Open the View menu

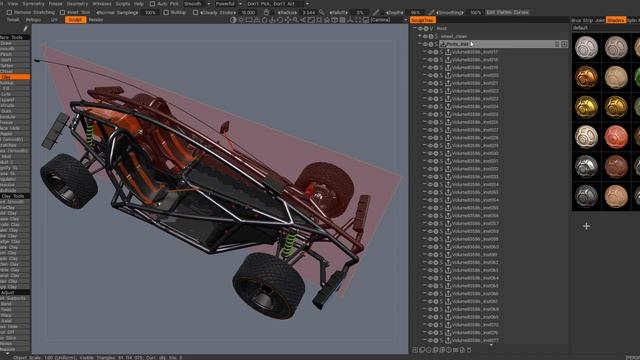(x=13, y=4)
